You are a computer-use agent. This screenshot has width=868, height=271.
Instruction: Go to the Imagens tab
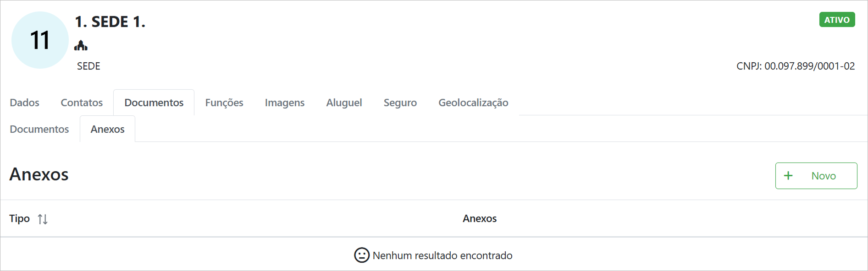click(x=284, y=103)
